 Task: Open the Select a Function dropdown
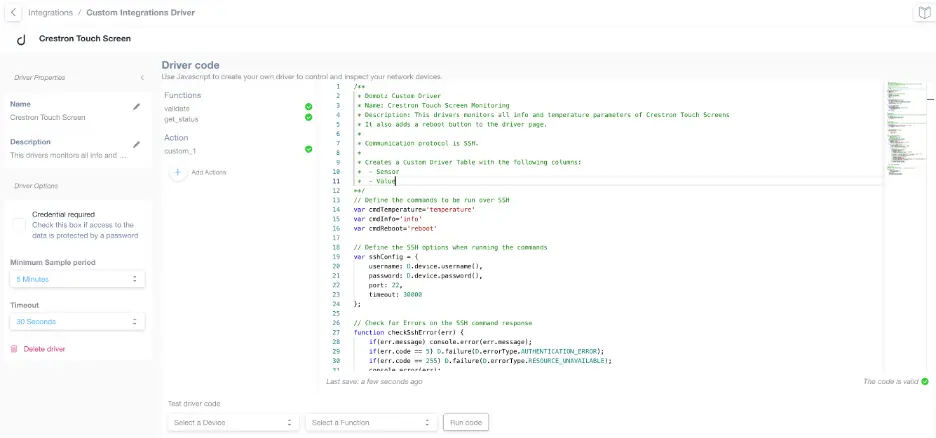click(x=371, y=422)
